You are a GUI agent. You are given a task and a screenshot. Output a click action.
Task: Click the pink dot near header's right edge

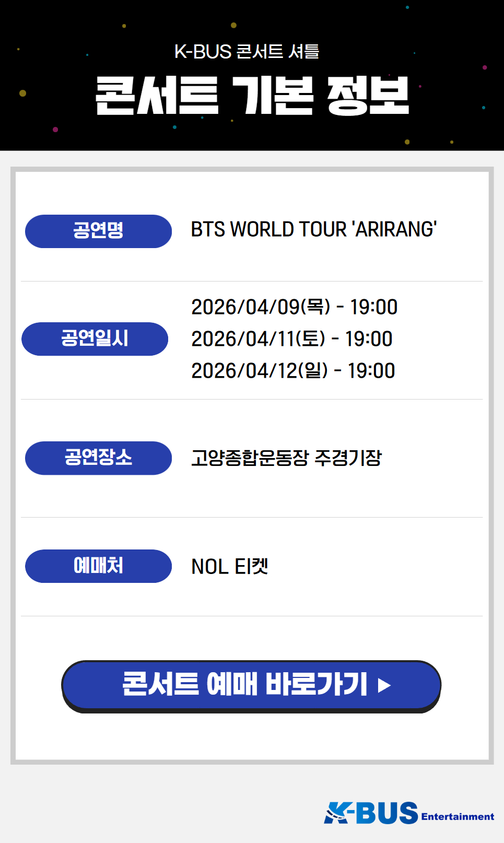tap(485, 67)
